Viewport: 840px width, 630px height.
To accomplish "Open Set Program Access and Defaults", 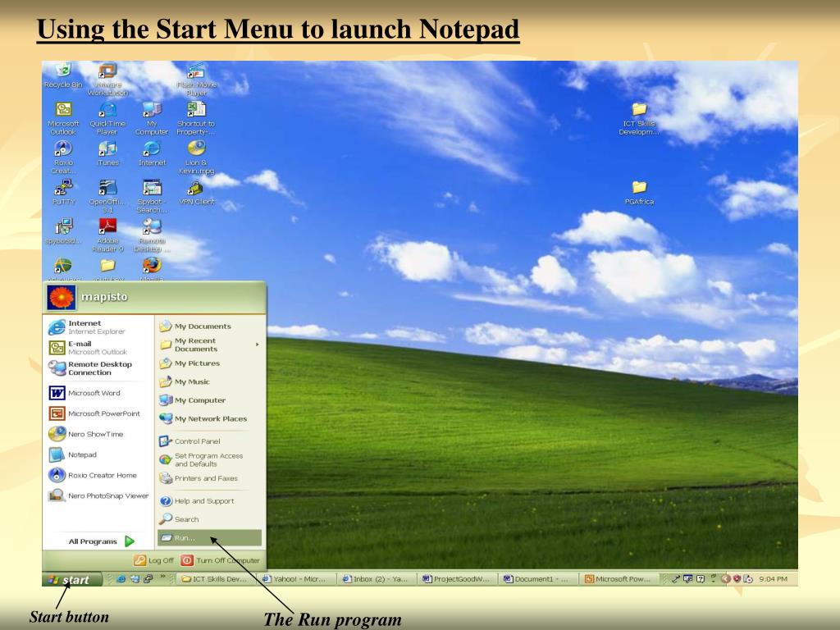I will point(209,459).
